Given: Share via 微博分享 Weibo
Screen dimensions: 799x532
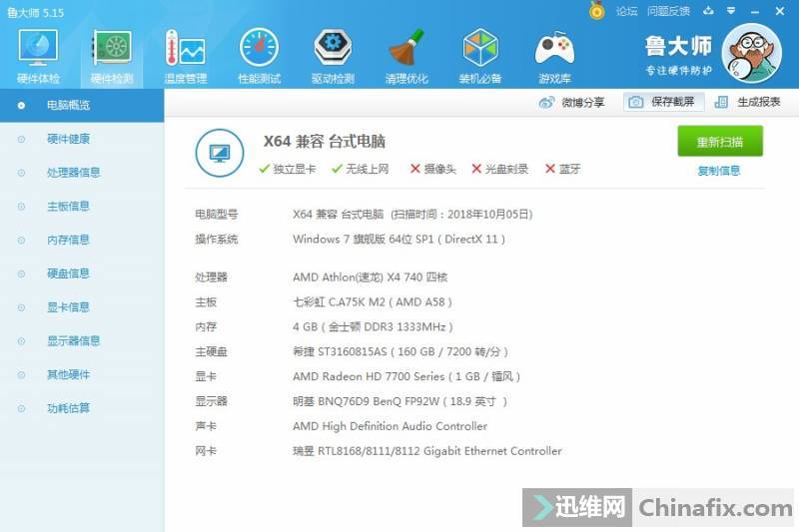Looking at the screenshot, I should (x=571, y=103).
